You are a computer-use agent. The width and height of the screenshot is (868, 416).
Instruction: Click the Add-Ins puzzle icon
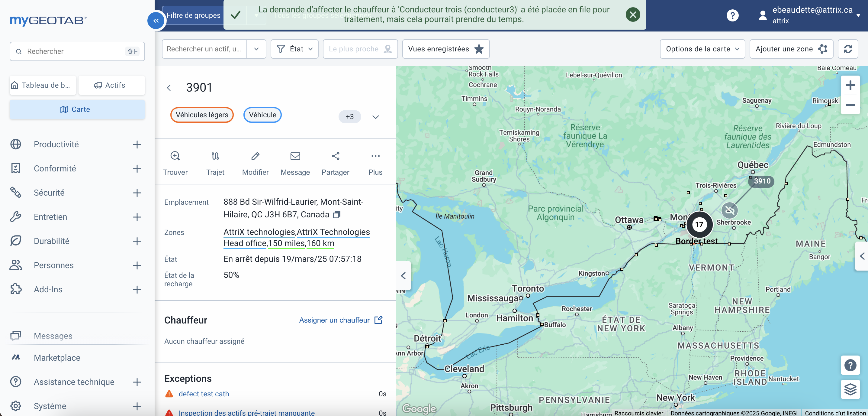pos(15,289)
